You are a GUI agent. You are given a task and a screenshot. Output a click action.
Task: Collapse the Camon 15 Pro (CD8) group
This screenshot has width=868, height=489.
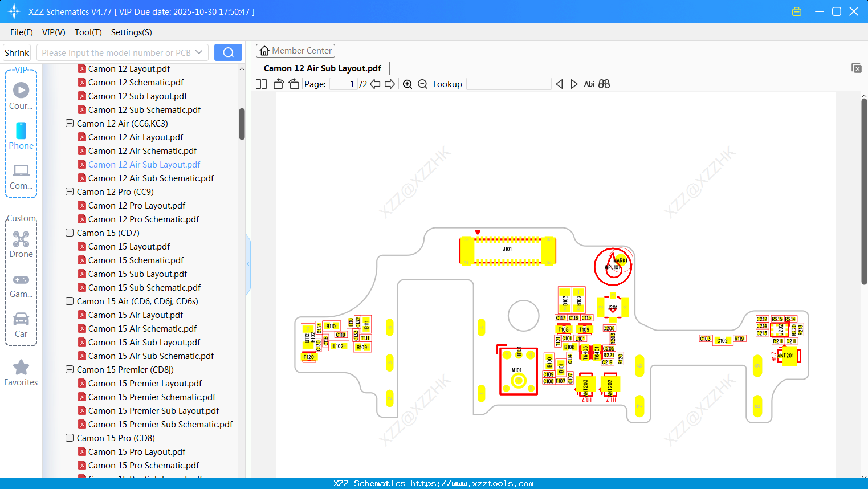[x=70, y=438]
